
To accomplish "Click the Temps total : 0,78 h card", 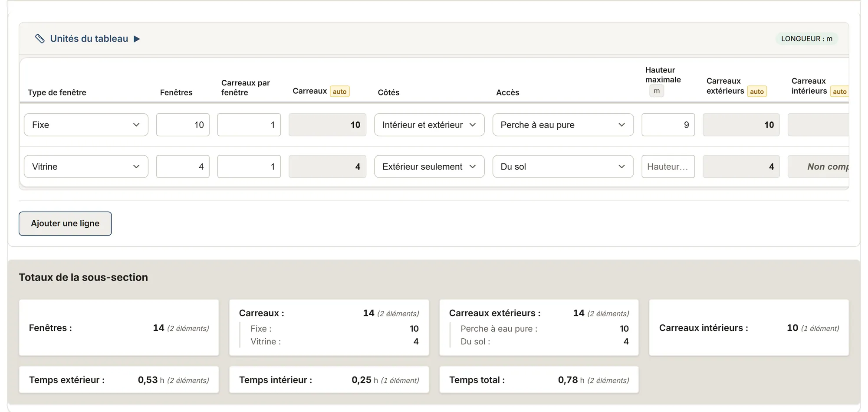I will point(539,380).
